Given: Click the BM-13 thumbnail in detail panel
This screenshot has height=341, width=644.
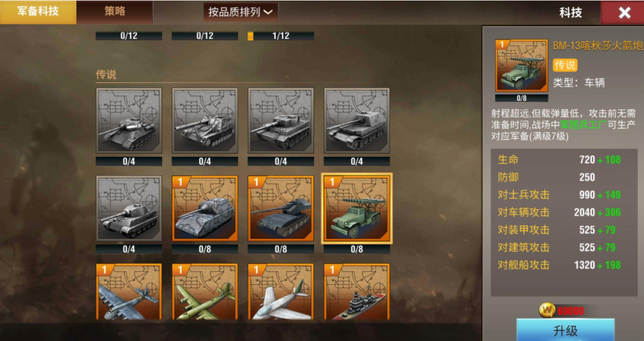Looking at the screenshot, I should [522, 65].
